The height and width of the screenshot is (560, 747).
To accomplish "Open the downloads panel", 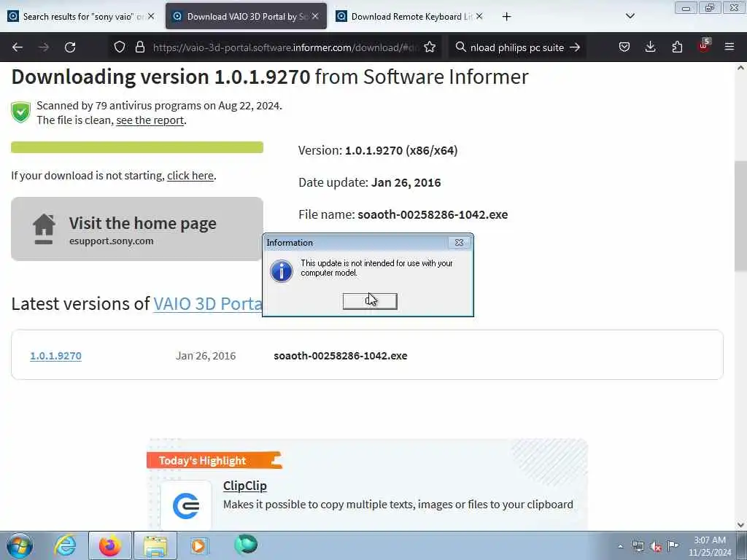I will 650,47.
